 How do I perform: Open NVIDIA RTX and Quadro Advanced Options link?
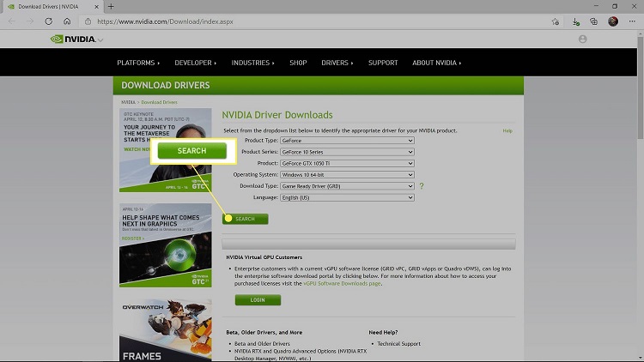(x=301, y=354)
